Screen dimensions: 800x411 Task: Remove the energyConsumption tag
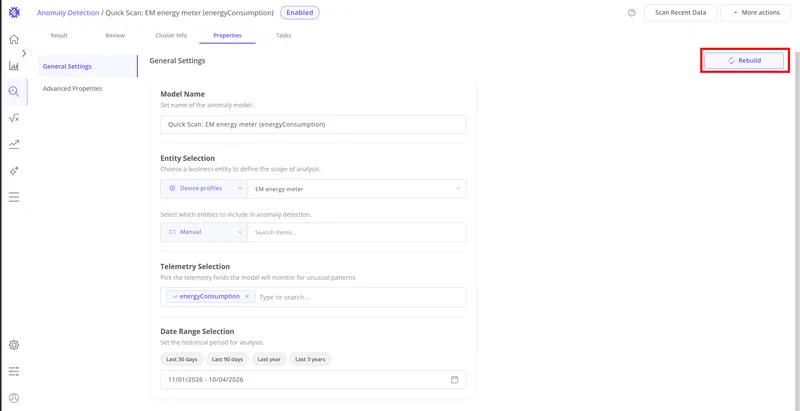coord(247,296)
